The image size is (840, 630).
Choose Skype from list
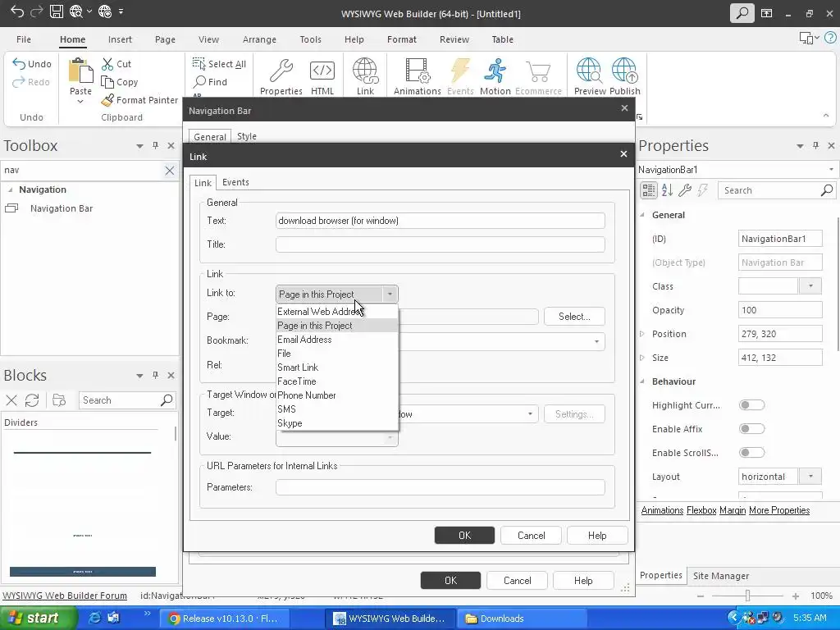pyautogui.click(x=337, y=422)
